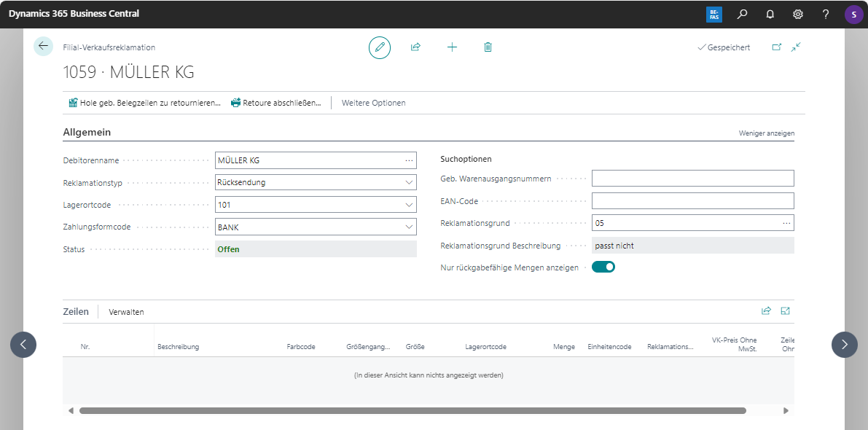Screen dimensions: 868x430
Task: Click the plus icon to create new
Action: point(452,47)
